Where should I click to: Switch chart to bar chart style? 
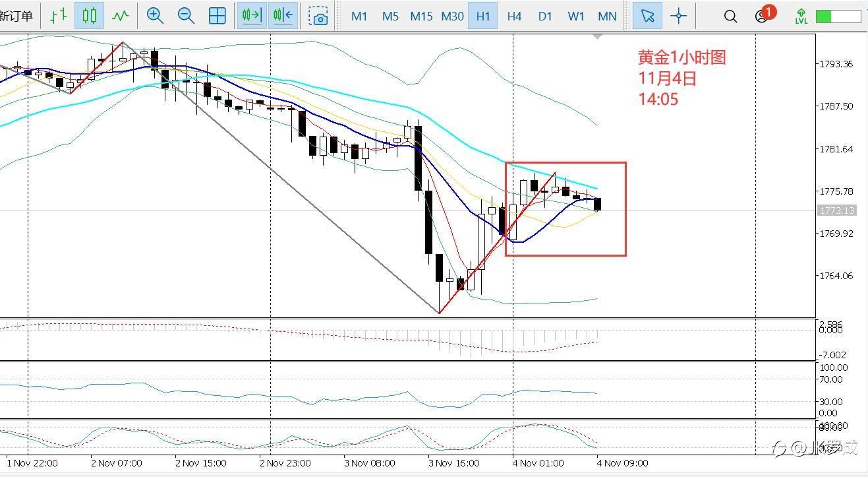pos(58,16)
